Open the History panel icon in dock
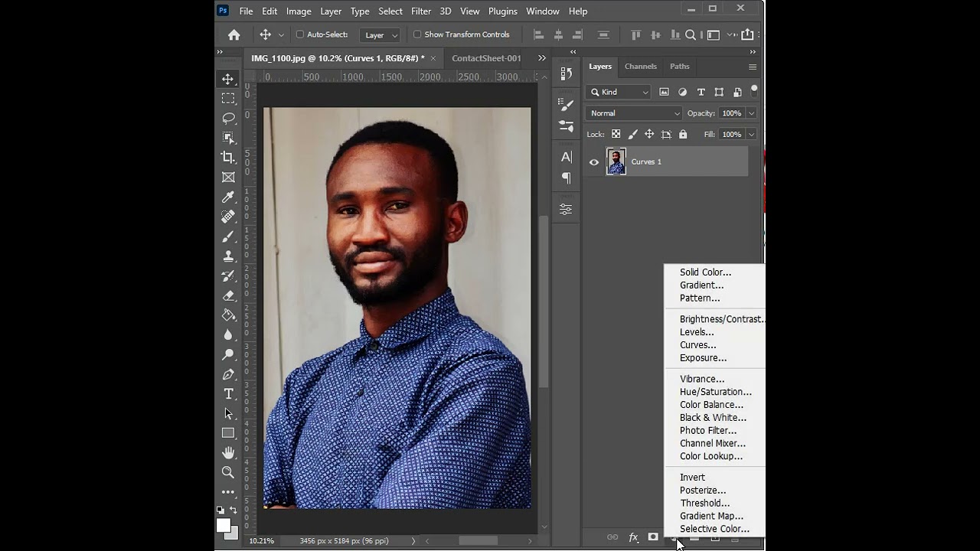980x551 pixels. [567, 73]
